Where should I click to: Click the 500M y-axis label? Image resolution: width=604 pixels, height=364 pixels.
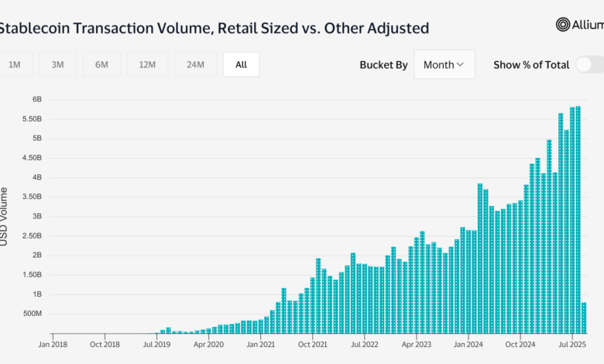[33, 314]
